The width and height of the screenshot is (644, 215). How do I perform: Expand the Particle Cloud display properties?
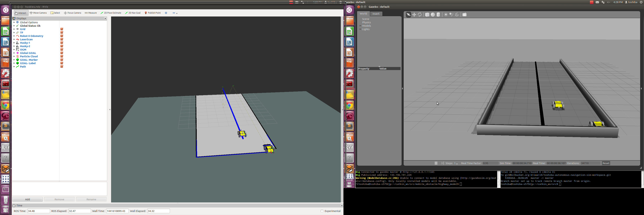pyautogui.click(x=14, y=57)
